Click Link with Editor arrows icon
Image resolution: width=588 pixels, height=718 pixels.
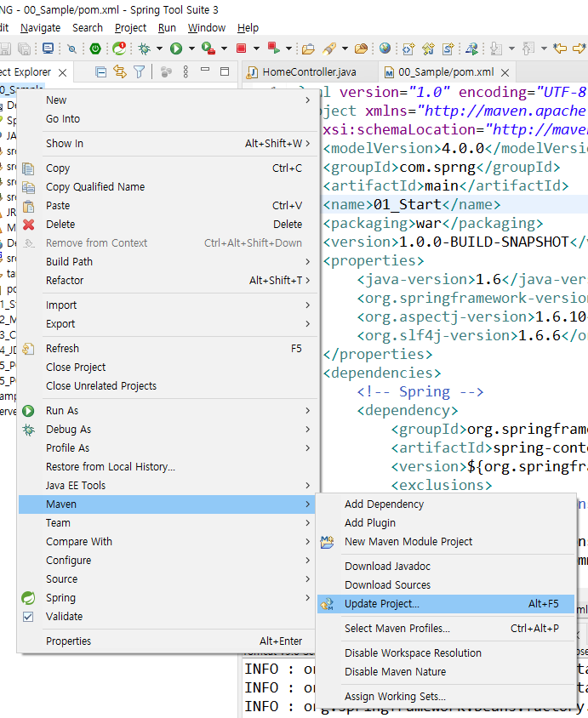(x=120, y=71)
